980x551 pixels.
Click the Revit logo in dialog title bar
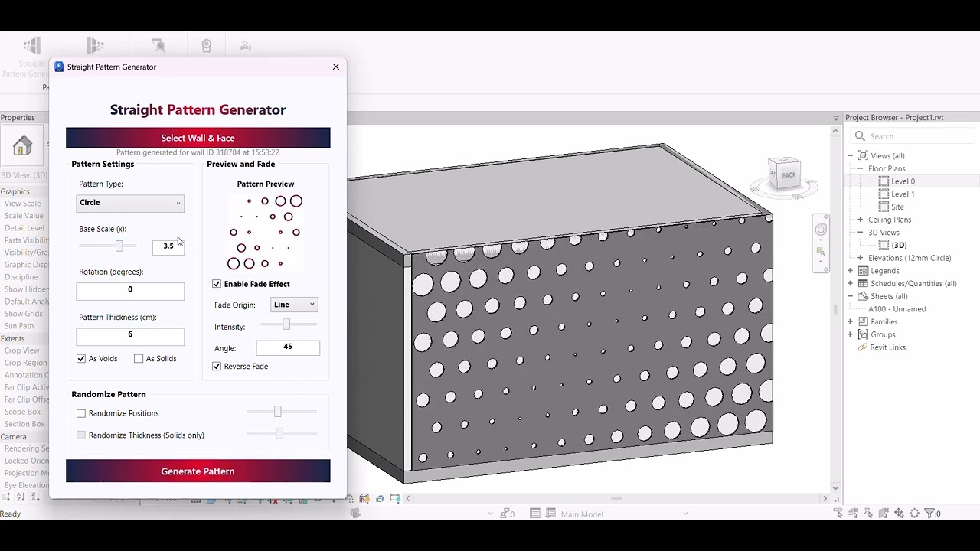click(59, 67)
